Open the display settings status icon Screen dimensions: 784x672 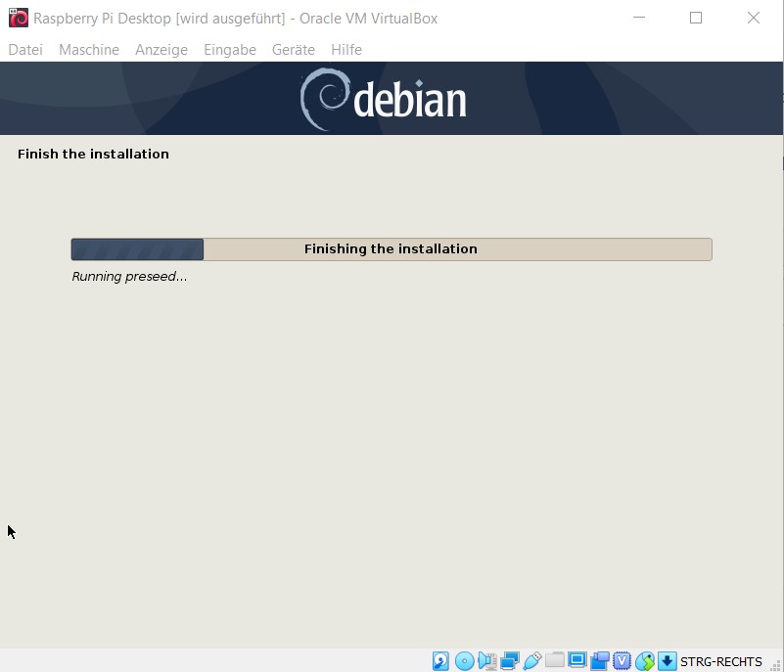tap(577, 660)
